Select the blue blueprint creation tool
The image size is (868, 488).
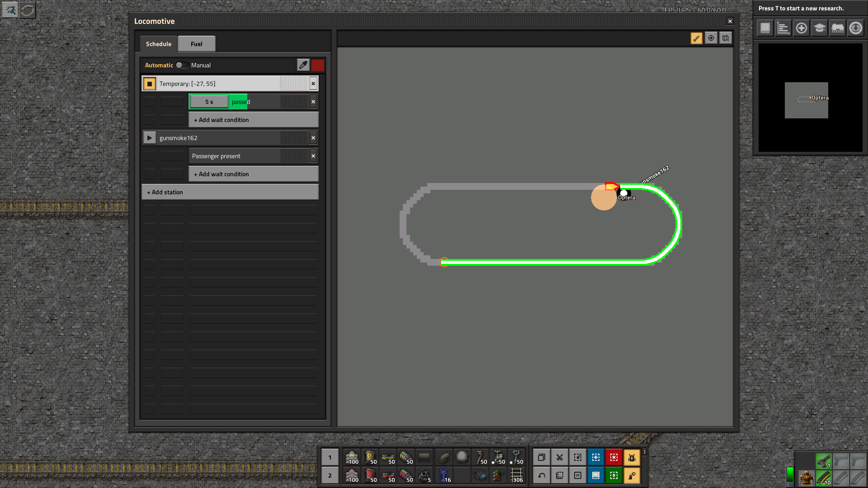[x=596, y=457]
